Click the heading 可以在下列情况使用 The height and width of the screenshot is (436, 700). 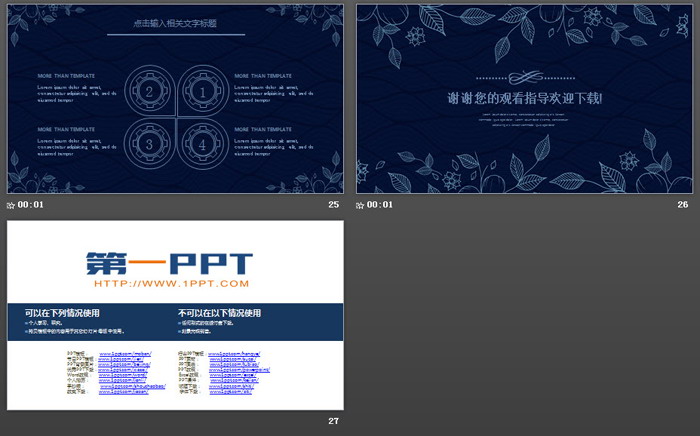tap(62, 313)
